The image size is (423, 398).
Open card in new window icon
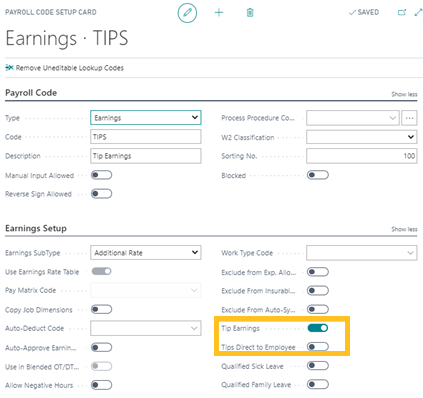[402, 12]
